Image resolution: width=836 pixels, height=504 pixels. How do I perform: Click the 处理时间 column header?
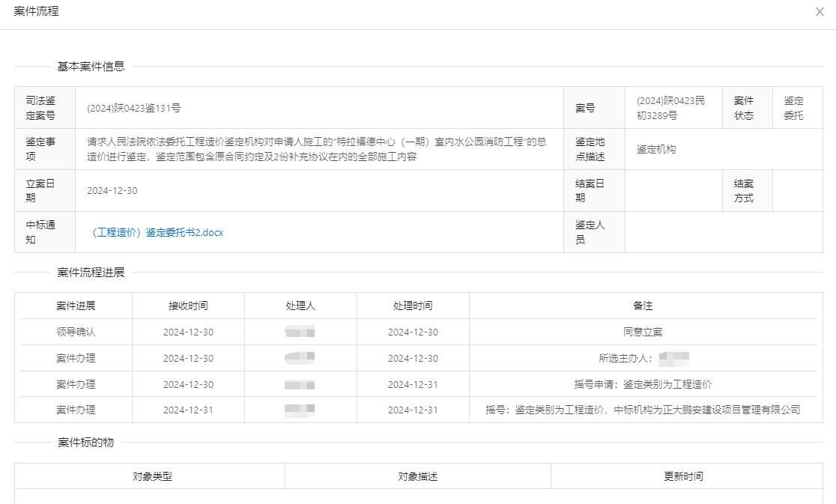(413, 306)
